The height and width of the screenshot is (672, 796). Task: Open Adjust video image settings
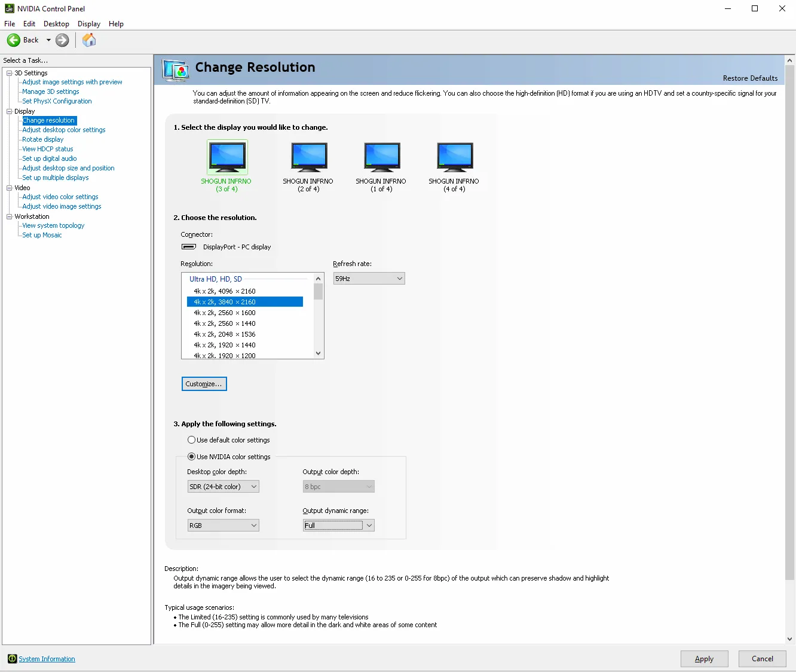click(x=62, y=206)
